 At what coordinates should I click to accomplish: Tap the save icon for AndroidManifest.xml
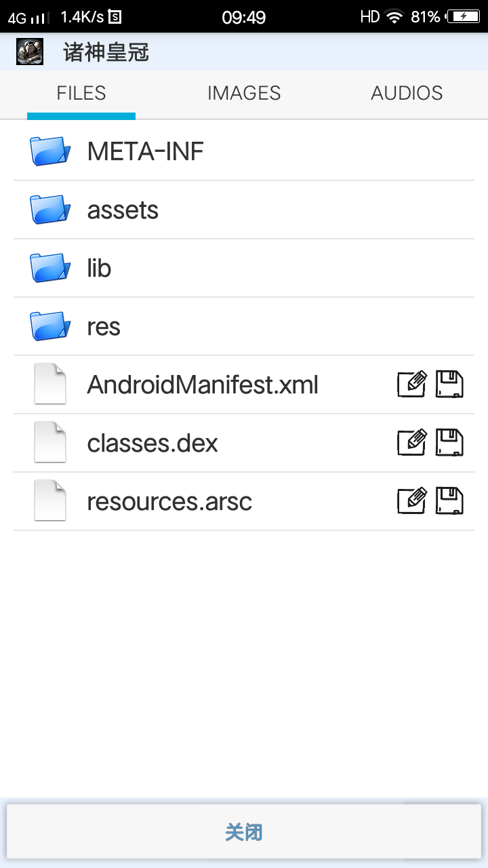[x=449, y=384]
